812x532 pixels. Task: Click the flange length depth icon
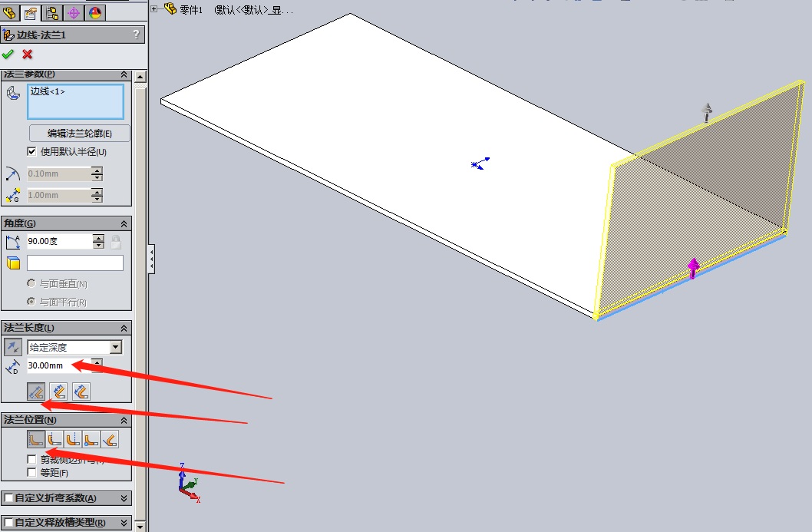[x=12, y=366]
